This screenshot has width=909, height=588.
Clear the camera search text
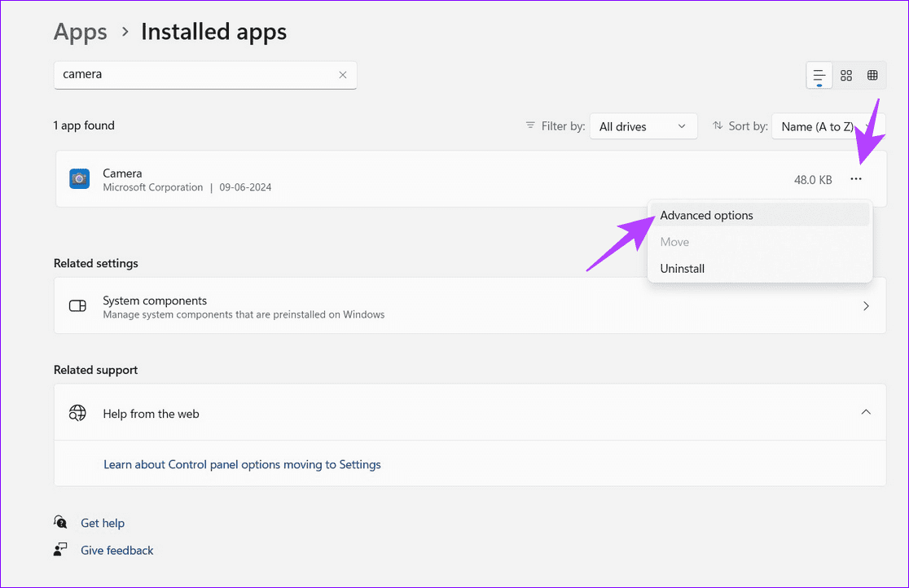(343, 75)
